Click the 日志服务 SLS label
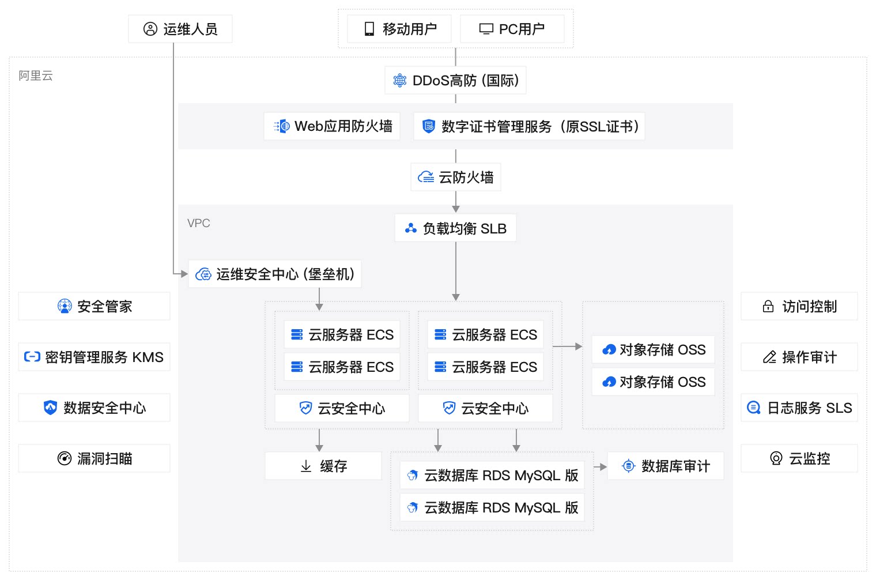This screenshot has width=876, height=588. (x=810, y=408)
